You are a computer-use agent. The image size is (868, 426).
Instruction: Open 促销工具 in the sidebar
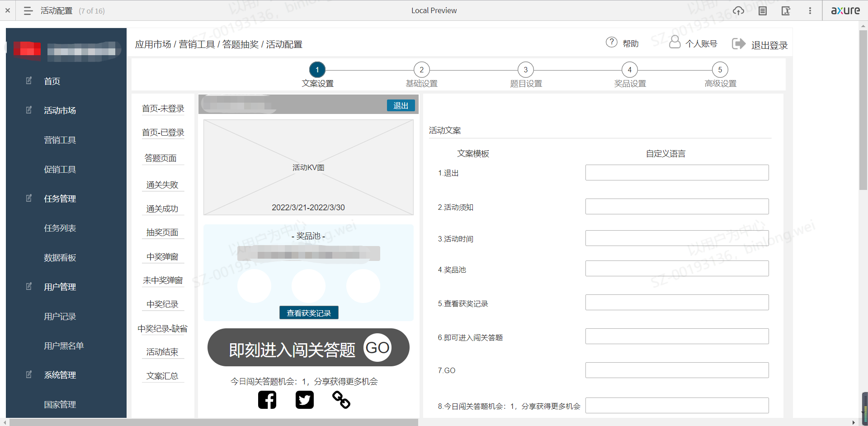(60, 170)
